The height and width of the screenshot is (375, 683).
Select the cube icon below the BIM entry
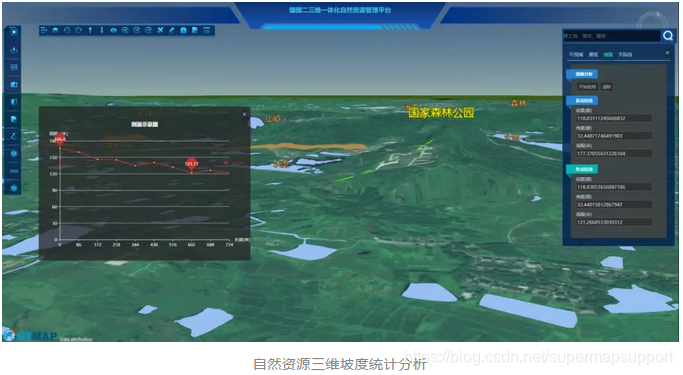[x=14, y=188]
